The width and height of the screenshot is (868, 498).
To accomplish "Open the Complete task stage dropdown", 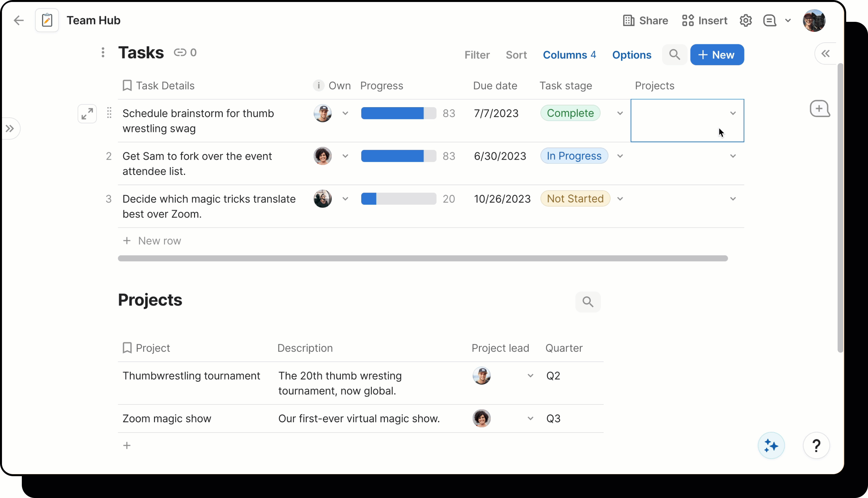I will point(620,113).
